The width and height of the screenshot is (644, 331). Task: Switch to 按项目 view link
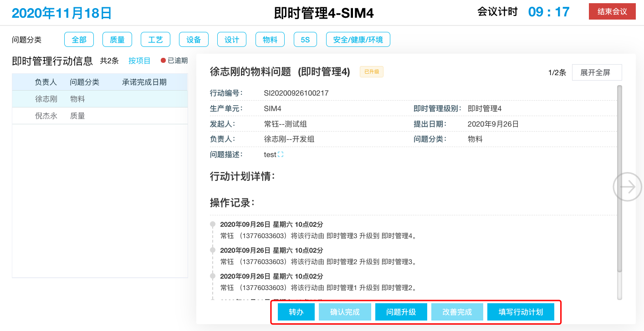pyautogui.click(x=139, y=61)
